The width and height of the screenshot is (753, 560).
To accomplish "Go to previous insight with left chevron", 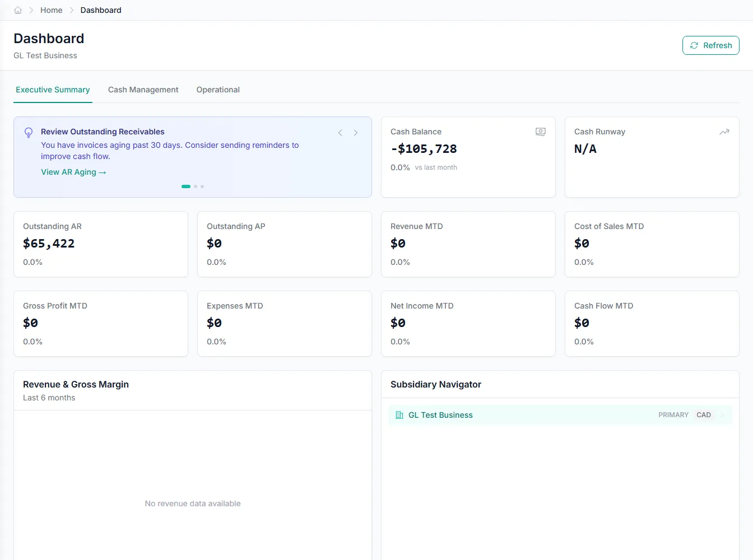I will click(x=340, y=133).
